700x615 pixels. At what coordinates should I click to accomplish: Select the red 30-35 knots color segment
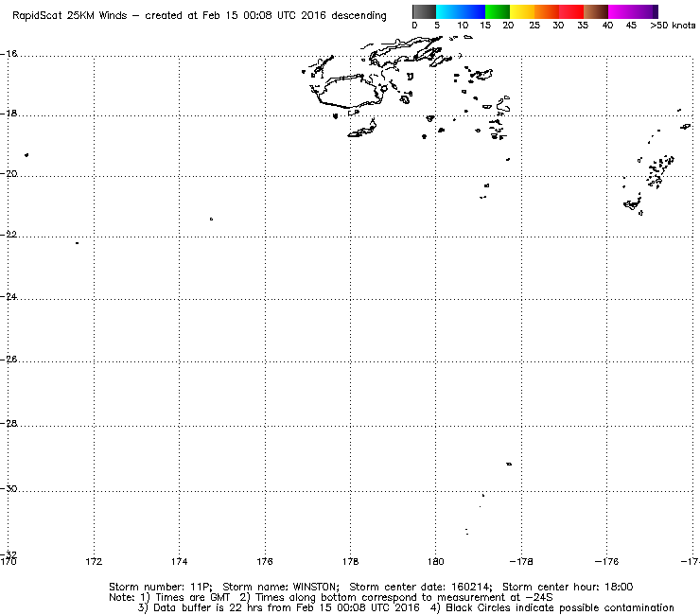point(571,11)
